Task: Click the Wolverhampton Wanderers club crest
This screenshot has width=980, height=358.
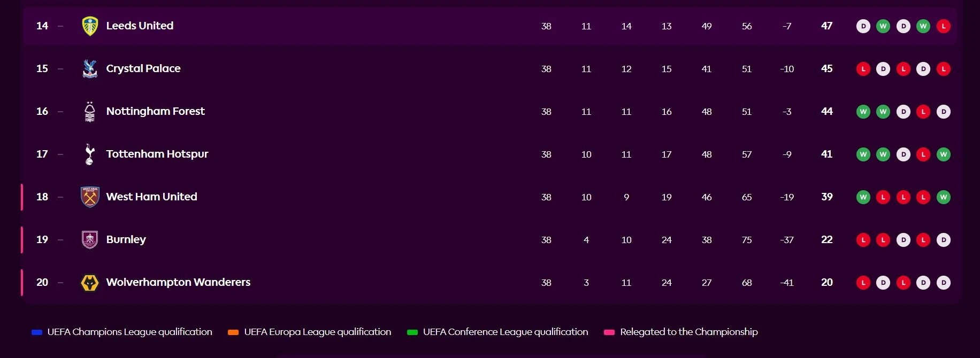Action: point(90,283)
